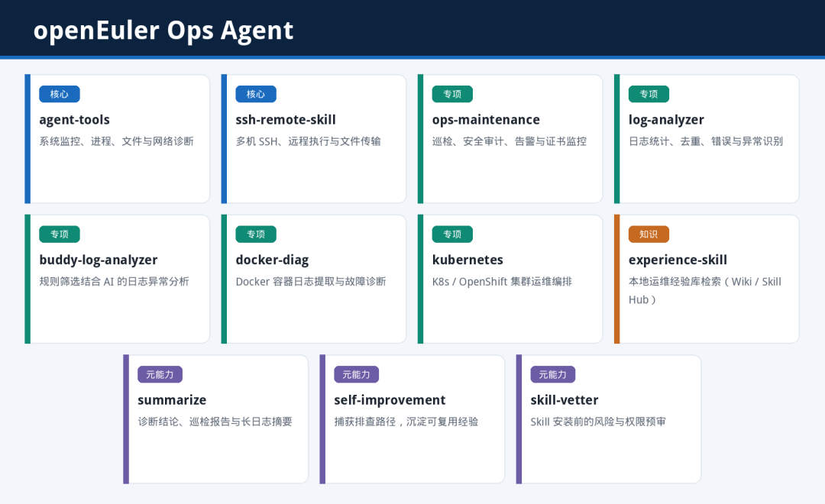
Task: Select text K8s / OpenShift 集群运维编排
Action: [502, 282]
